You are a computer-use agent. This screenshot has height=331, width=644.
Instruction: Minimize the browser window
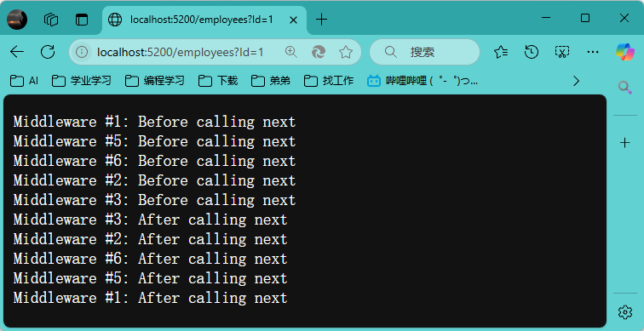pos(546,18)
